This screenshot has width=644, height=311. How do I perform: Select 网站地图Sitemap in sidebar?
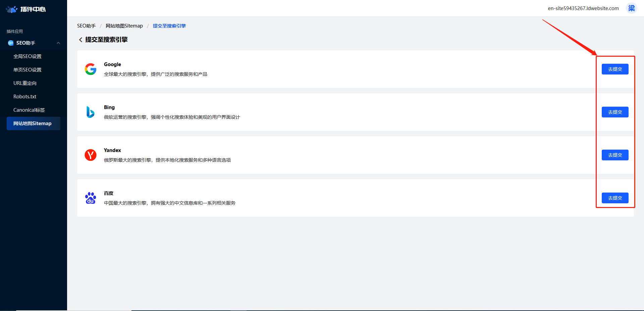click(33, 123)
